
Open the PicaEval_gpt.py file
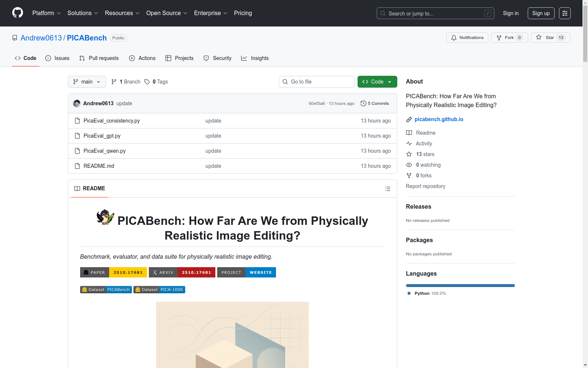102,136
